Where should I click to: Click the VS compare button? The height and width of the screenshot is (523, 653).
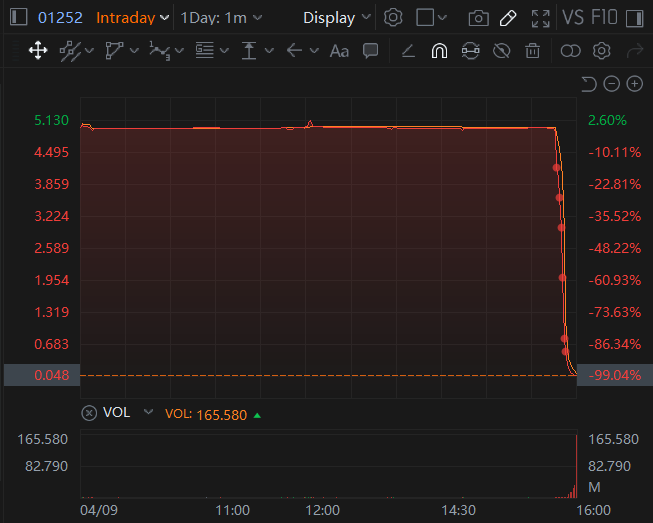coord(573,18)
